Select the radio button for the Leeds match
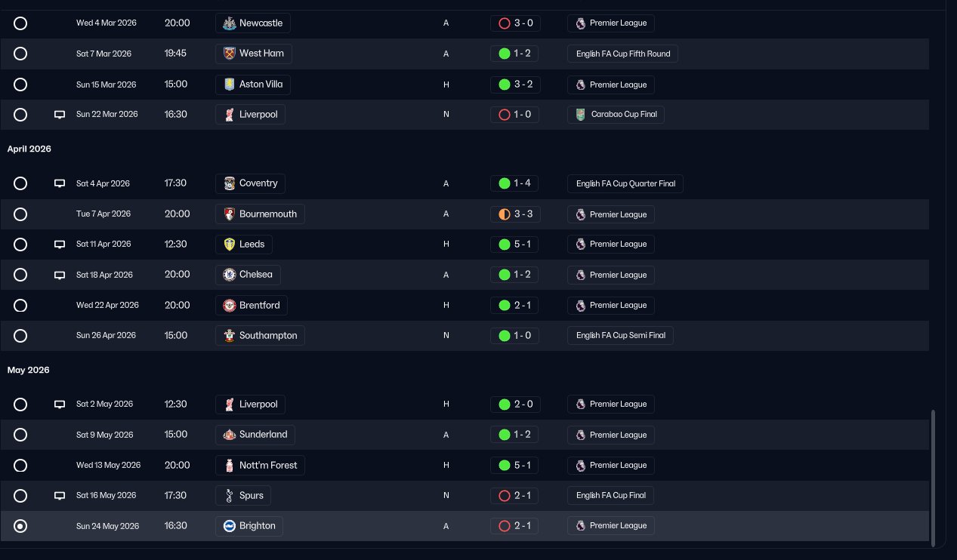This screenshot has height=560, width=957. click(20, 245)
